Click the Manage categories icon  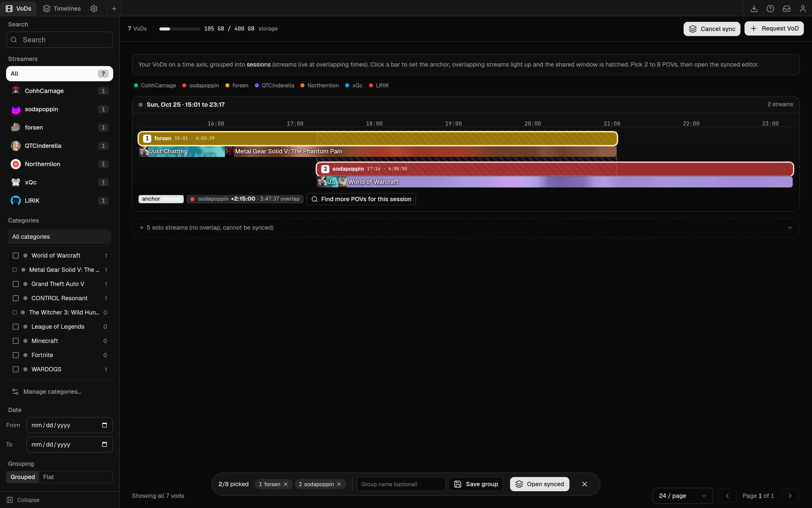click(15, 391)
